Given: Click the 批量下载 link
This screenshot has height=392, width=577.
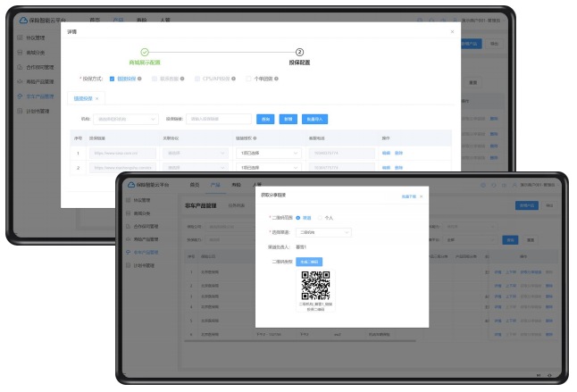Looking at the screenshot, I should [409, 196].
